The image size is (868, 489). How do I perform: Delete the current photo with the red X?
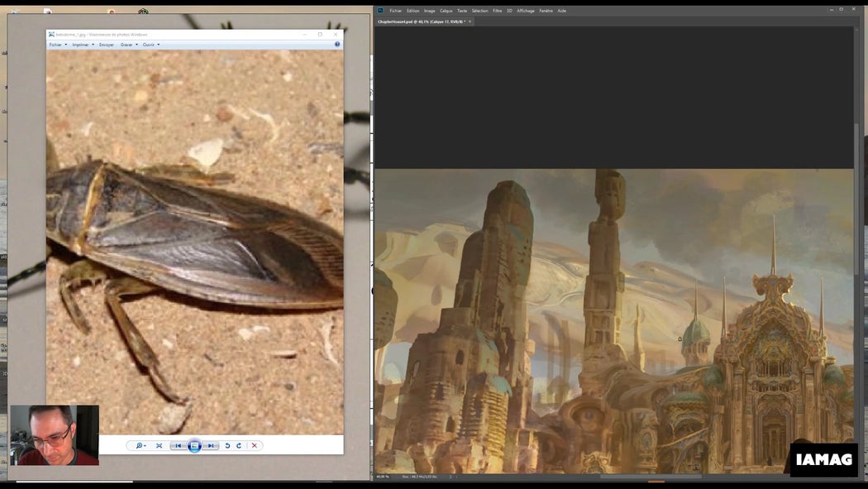pyautogui.click(x=254, y=445)
